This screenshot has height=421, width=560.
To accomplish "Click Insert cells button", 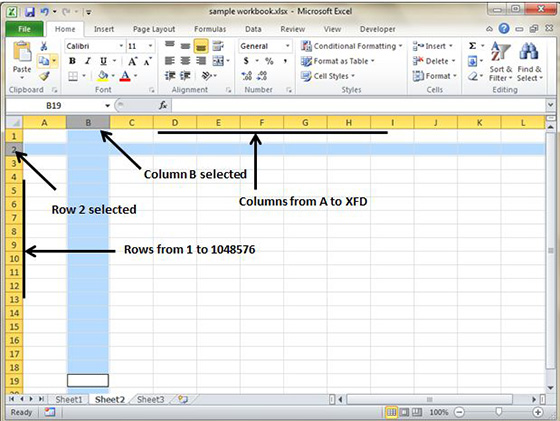I will (x=432, y=46).
